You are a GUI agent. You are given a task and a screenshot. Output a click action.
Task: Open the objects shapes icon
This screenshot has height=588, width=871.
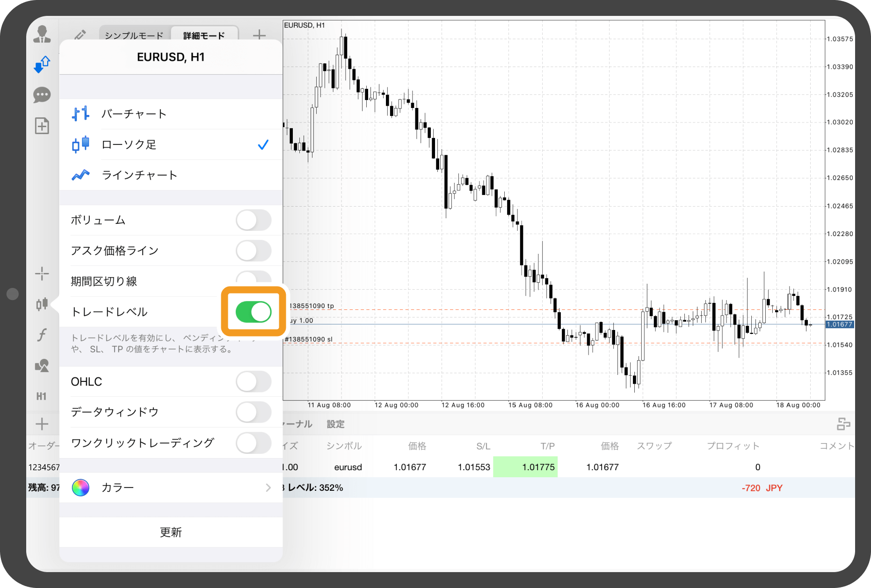pyautogui.click(x=42, y=366)
